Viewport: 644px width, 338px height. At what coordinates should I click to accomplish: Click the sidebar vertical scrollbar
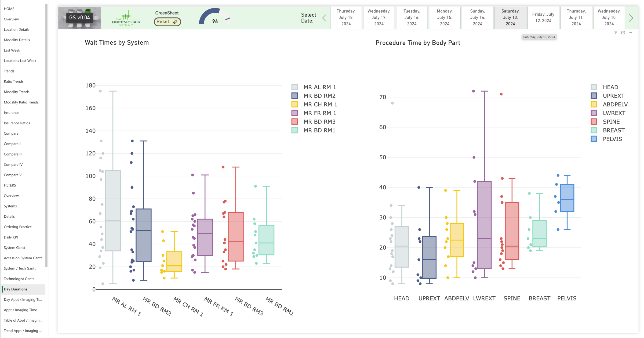pos(46,134)
